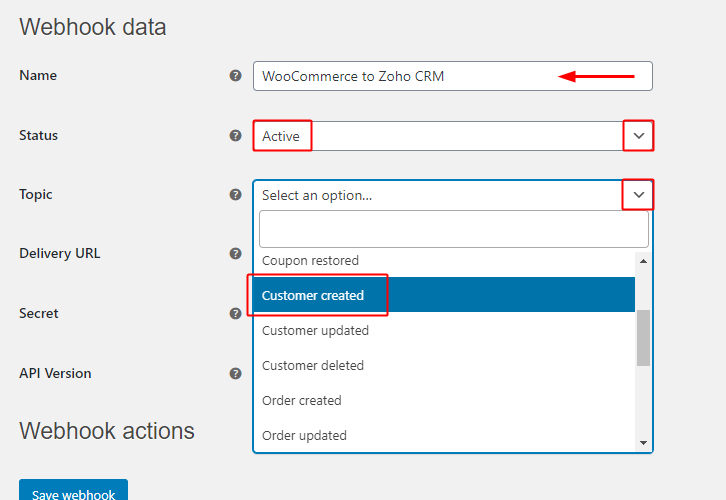Viewport: 726px width, 500px height.
Task: Focus the Topic dropdown search box
Action: pos(453,229)
